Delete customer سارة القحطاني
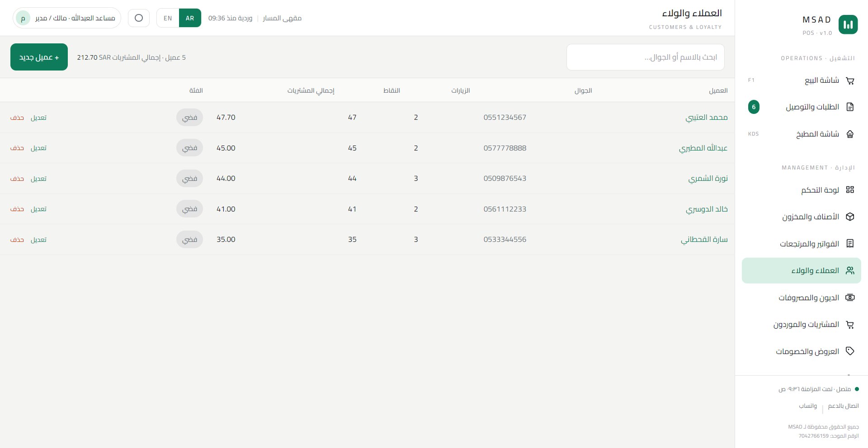Image resolution: width=868 pixels, height=448 pixels. (x=17, y=240)
